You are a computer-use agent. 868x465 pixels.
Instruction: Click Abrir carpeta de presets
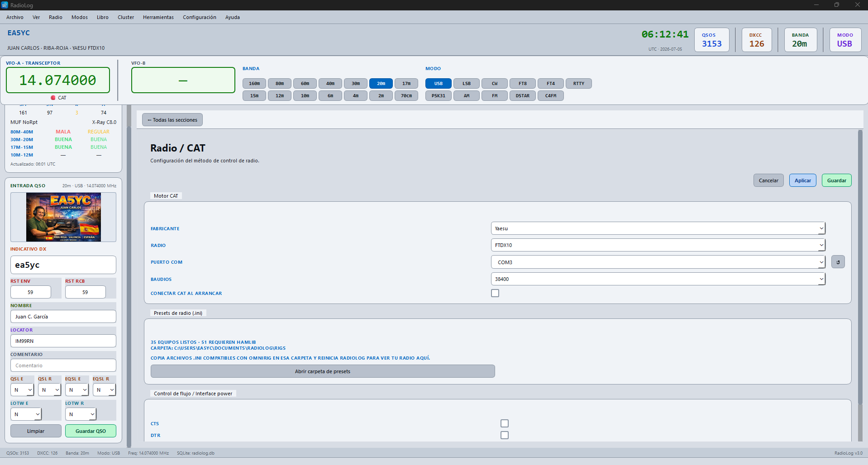coord(323,371)
